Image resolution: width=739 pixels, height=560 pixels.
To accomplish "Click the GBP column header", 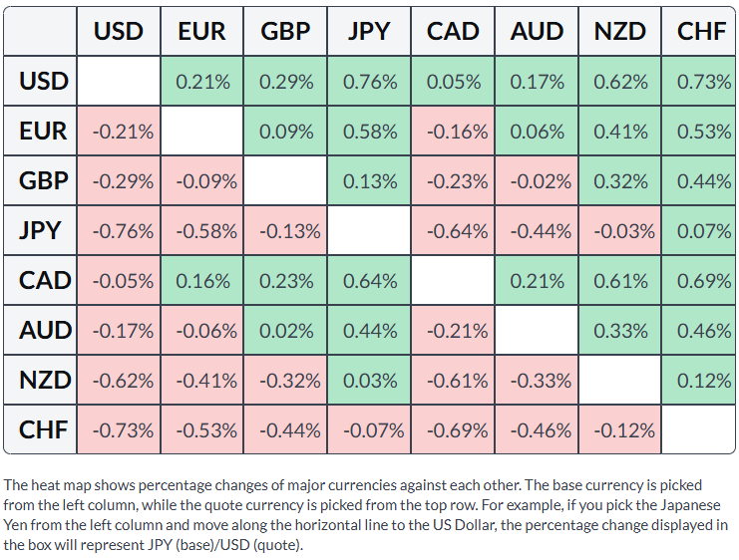I will coord(285,31).
